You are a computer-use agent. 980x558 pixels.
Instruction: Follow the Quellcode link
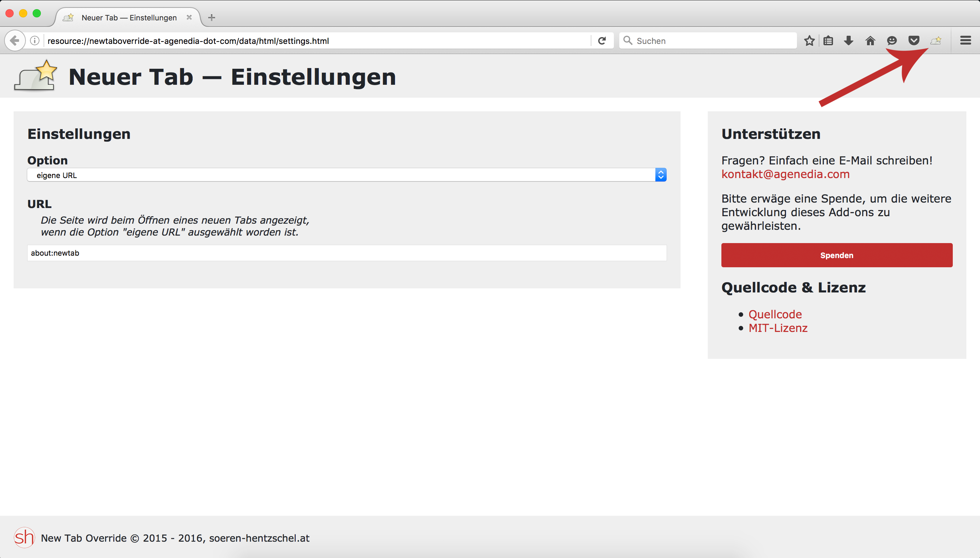click(x=775, y=314)
